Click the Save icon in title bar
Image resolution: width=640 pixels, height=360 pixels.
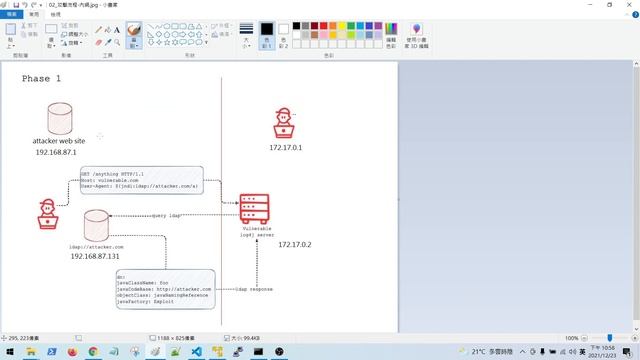click(x=16, y=5)
